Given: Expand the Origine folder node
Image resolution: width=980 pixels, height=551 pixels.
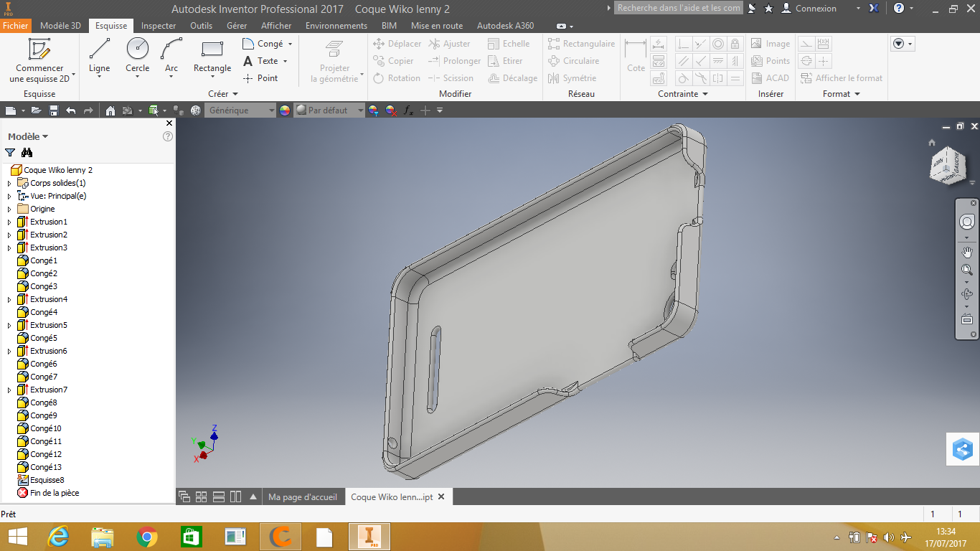Looking at the screenshot, I should [x=9, y=209].
